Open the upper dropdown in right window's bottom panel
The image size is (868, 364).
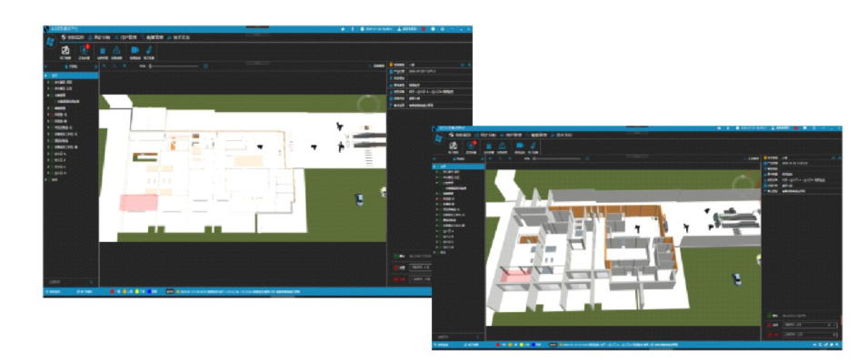(x=808, y=325)
